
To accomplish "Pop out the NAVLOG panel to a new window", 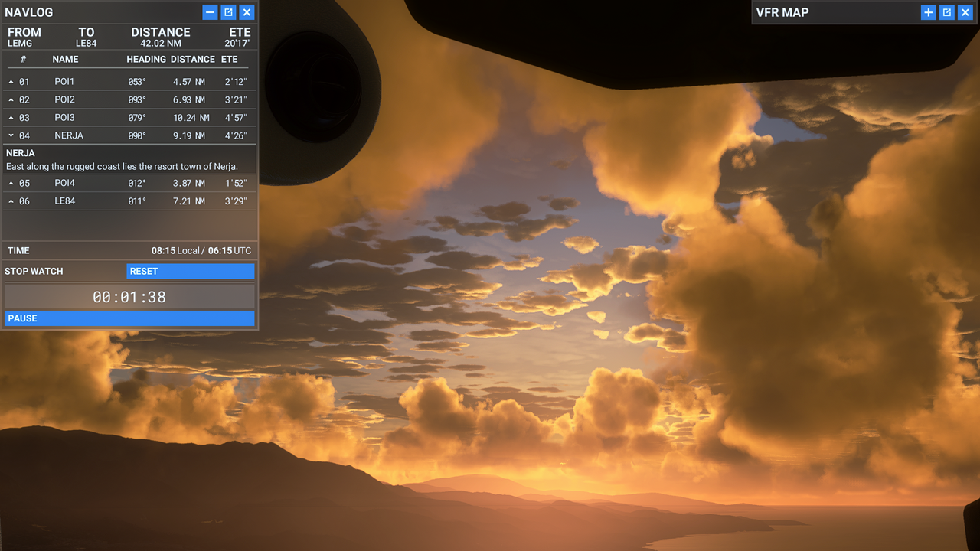I will (228, 12).
